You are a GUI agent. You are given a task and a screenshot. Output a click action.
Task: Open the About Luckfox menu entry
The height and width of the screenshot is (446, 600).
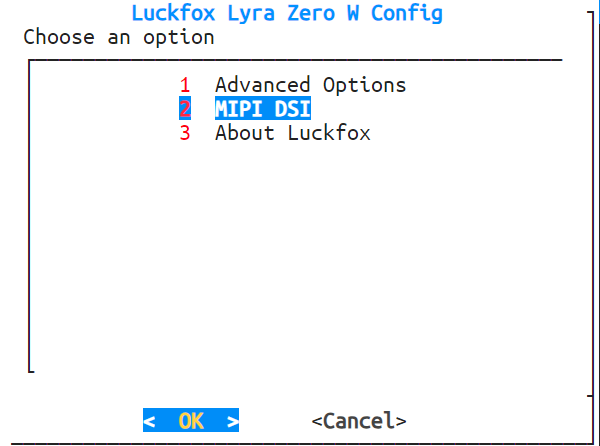pos(292,133)
